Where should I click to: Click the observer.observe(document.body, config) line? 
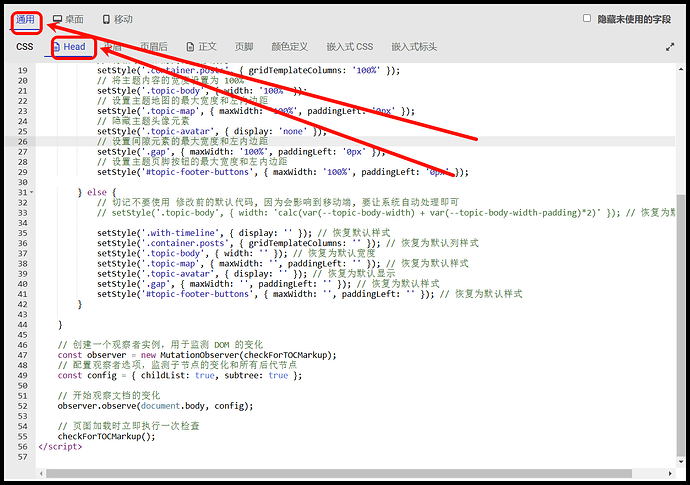[155, 406]
